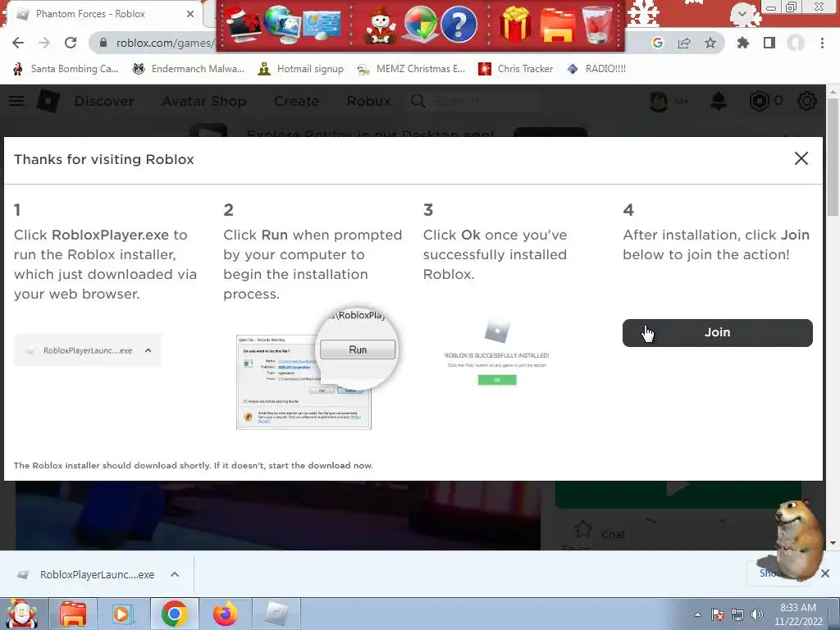Open the file explorer taskbar icon
Screen dimensions: 840x630
tap(73, 614)
